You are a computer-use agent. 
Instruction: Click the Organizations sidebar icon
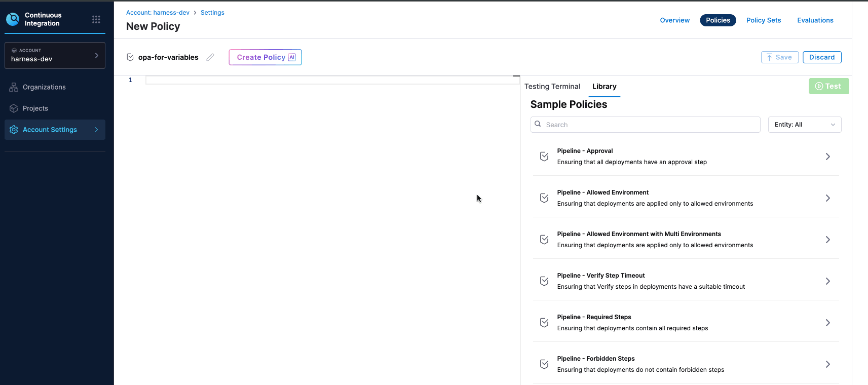pyautogui.click(x=14, y=87)
